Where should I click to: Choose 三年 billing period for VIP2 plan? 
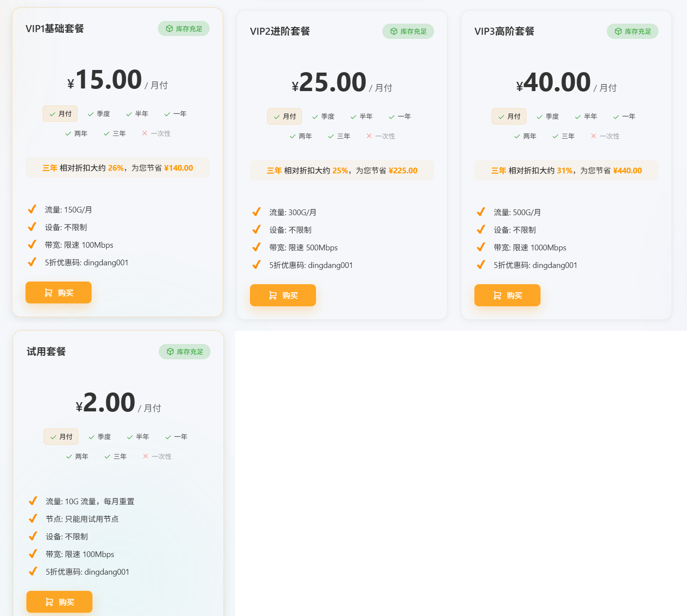tap(339, 136)
